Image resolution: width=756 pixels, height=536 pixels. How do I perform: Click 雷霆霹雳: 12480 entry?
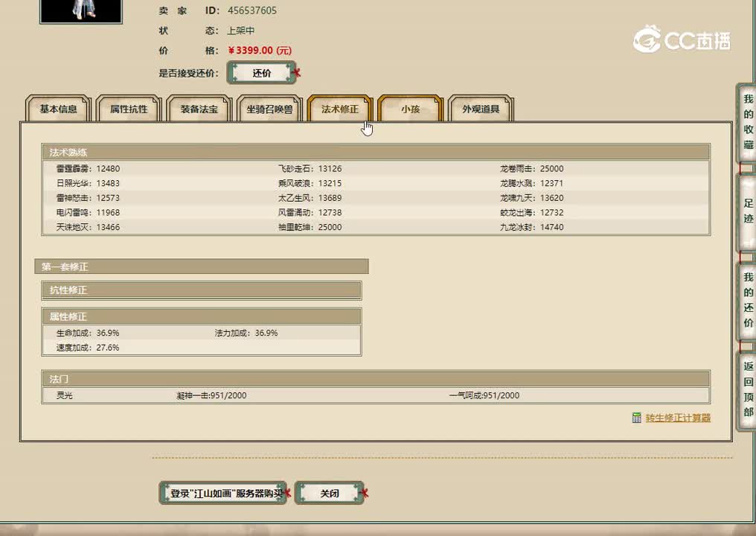(x=88, y=168)
